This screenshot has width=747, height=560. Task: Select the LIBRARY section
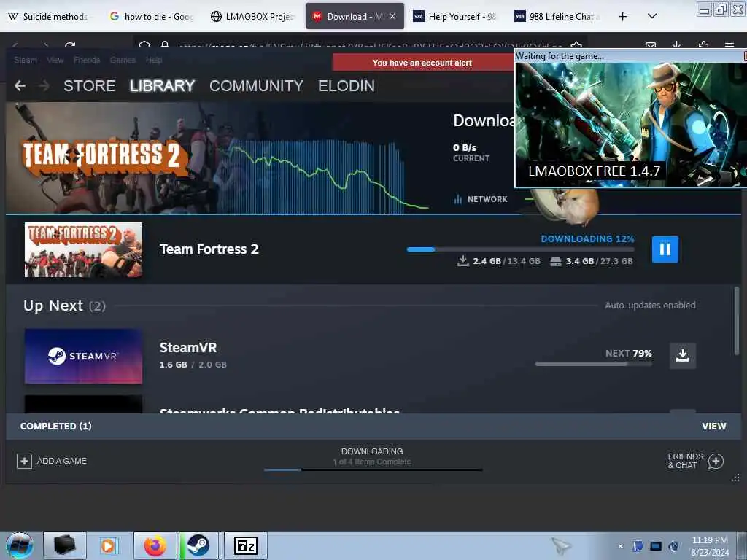[162, 86]
